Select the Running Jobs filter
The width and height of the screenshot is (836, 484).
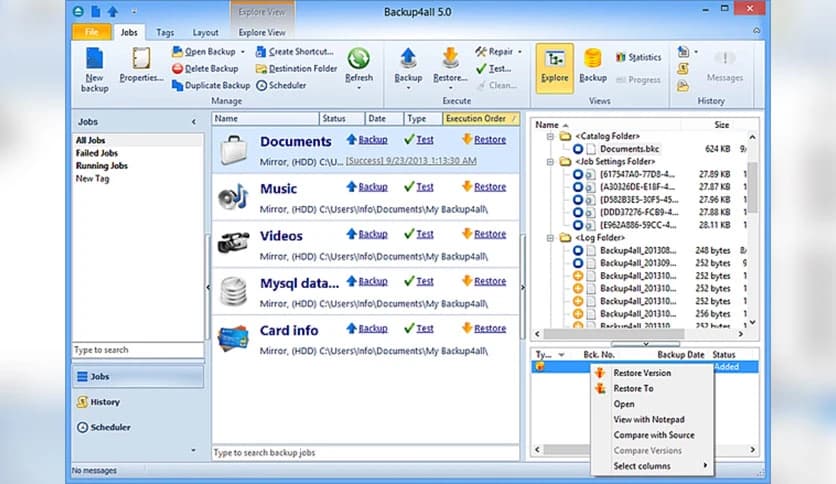pos(102,166)
